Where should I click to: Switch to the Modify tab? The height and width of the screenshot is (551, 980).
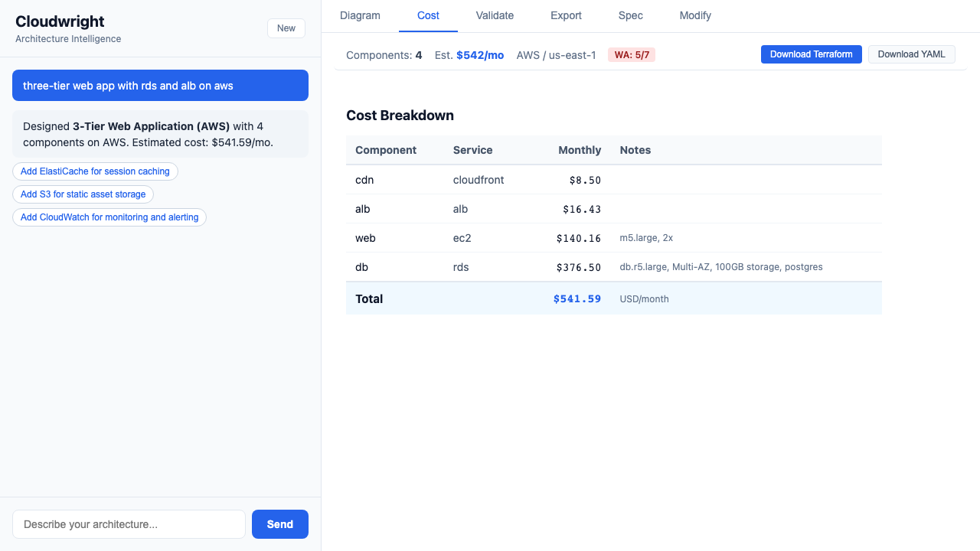pyautogui.click(x=695, y=15)
